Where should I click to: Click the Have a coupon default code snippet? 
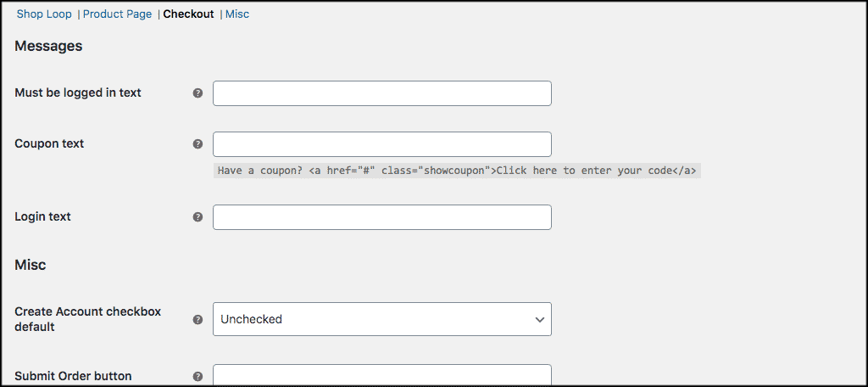click(457, 171)
